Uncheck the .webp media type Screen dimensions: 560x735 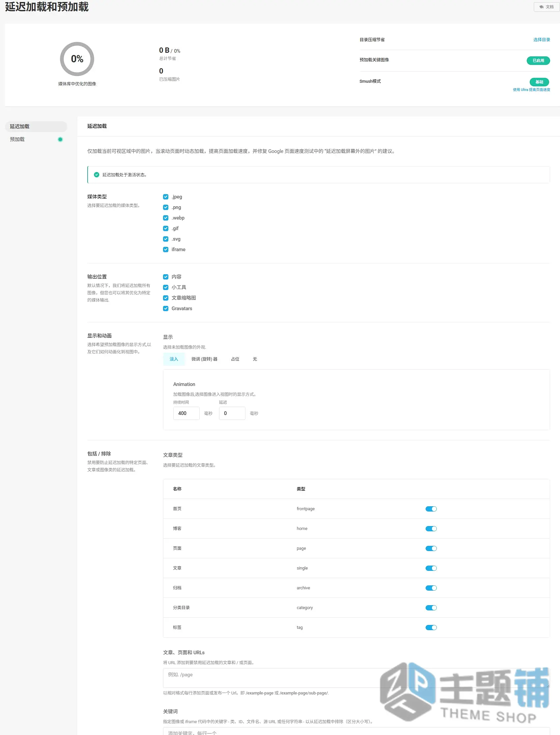(166, 218)
